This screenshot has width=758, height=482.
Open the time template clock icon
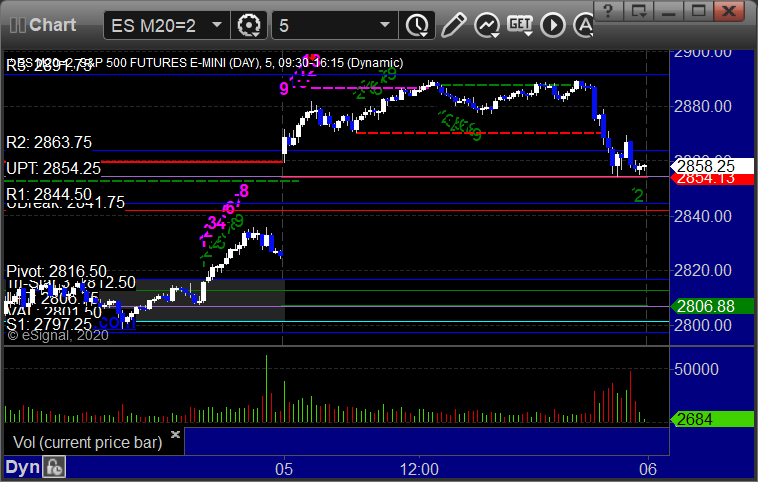417,25
